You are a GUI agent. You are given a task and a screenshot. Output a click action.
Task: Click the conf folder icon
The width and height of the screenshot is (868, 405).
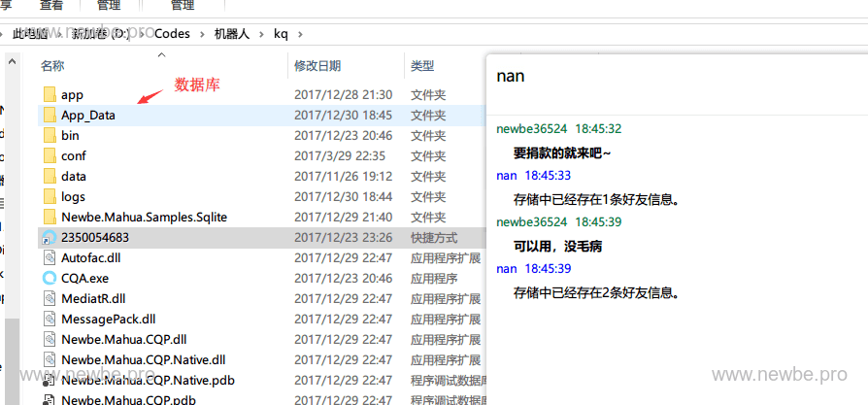[x=50, y=156]
